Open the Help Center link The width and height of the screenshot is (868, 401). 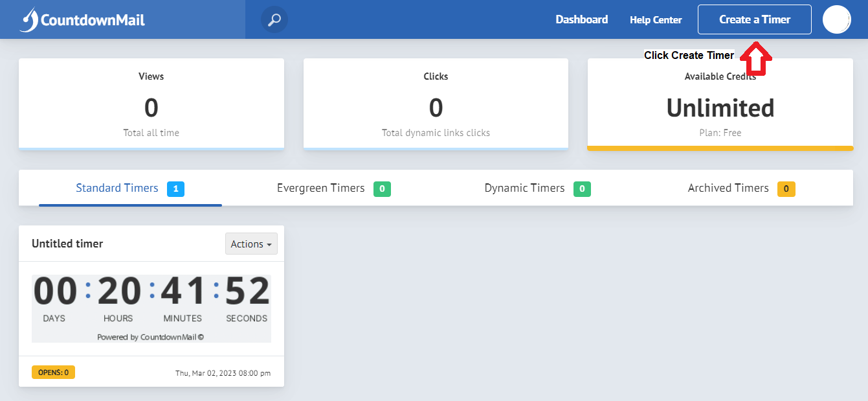(x=656, y=20)
